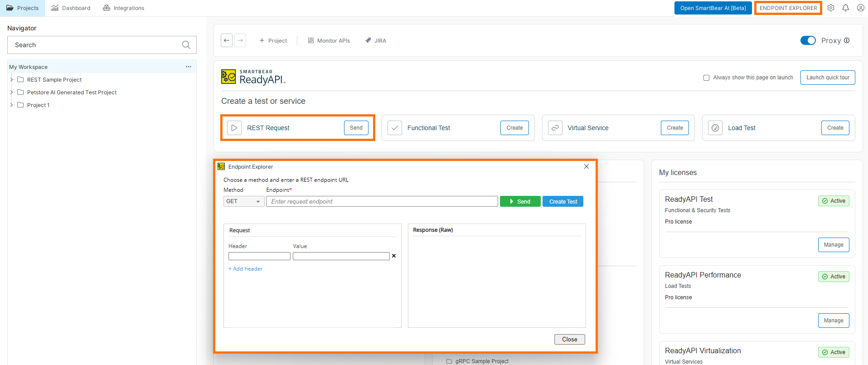Viewport: 868px width, 365px height.
Task: Remove the header row with X
Action: click(394, 256)
